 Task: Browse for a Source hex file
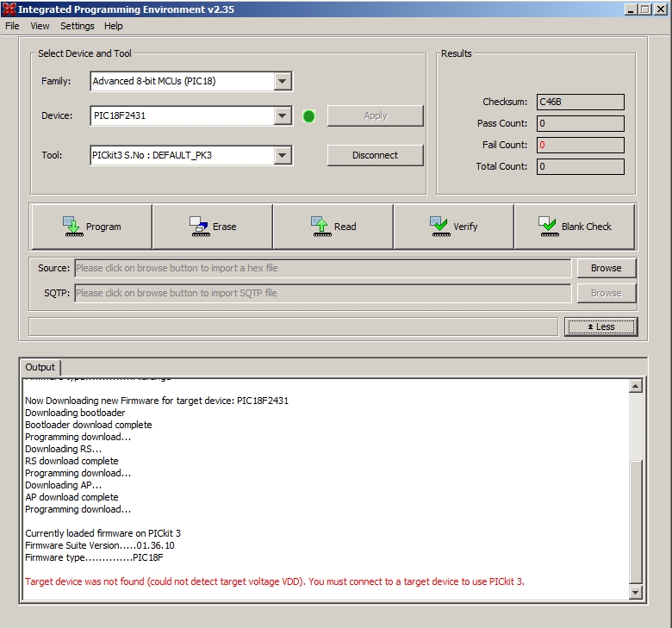[606, 268]
